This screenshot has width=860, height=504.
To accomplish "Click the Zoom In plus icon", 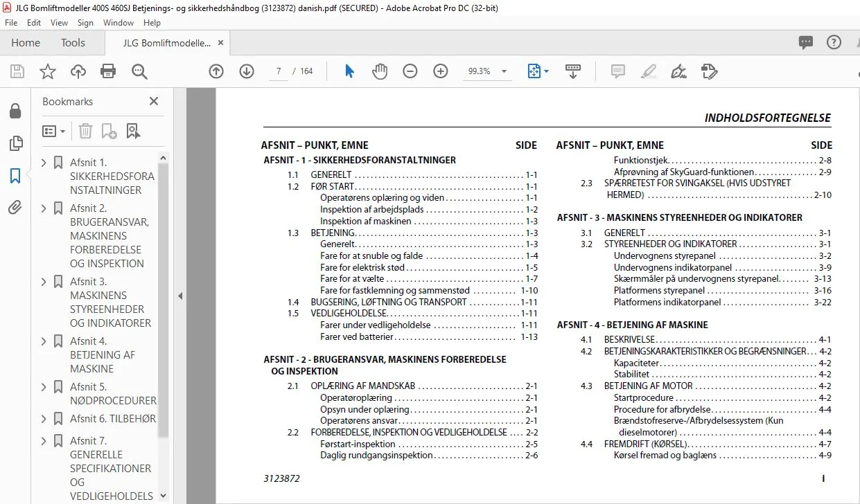I will coord(441,71).
